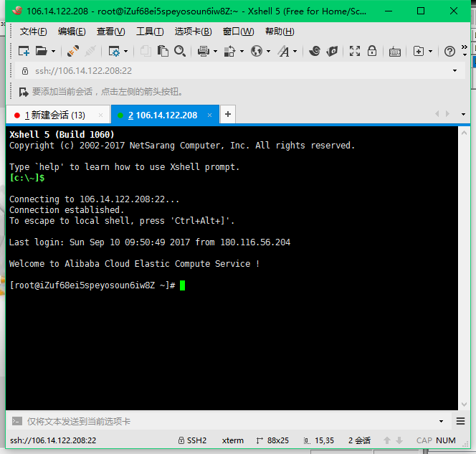Click terminal scrollbar up arrow

[464, 133]
